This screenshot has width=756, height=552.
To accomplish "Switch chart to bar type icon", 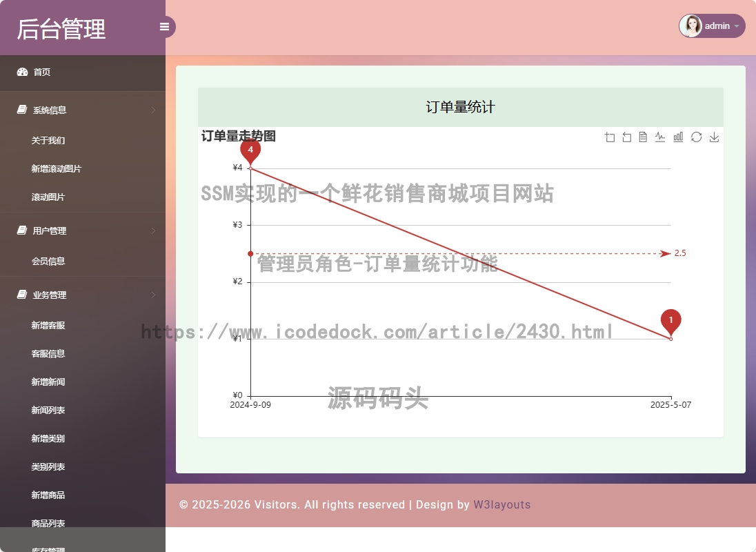I will tap(678, 137).
